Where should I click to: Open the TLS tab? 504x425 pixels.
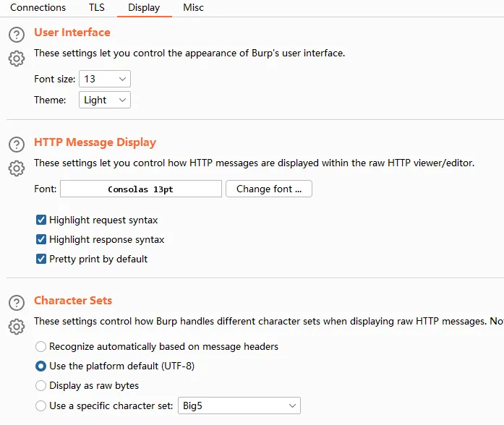[x=96, y=8]
